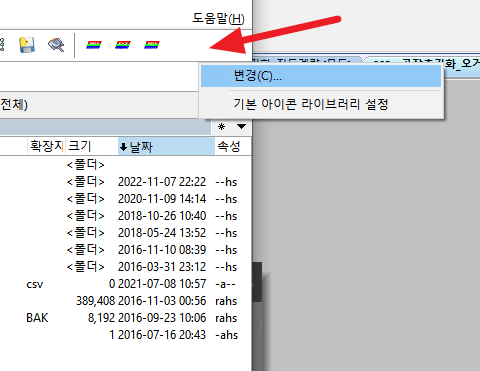Click the BAK extension in the file list
480x371 pixels.
pos(37,318)
